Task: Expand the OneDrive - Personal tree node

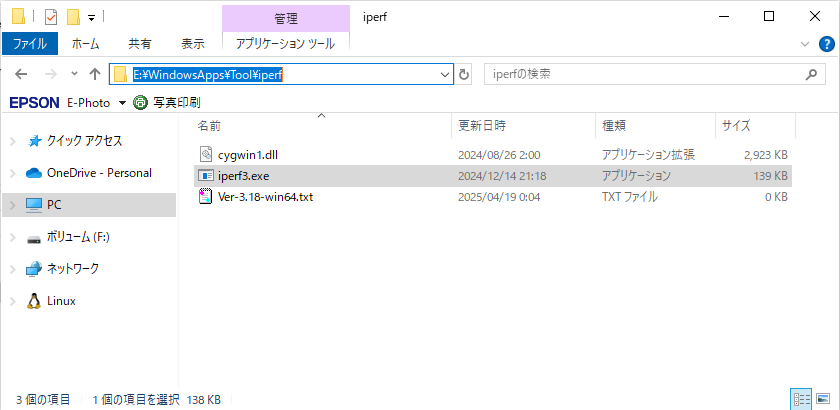Action: point(12,173)
